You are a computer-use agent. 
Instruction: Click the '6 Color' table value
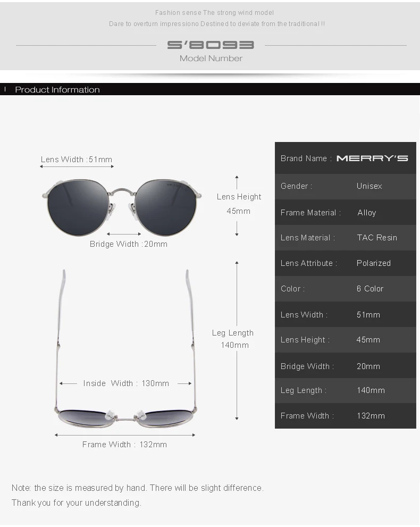click(370, 289)
